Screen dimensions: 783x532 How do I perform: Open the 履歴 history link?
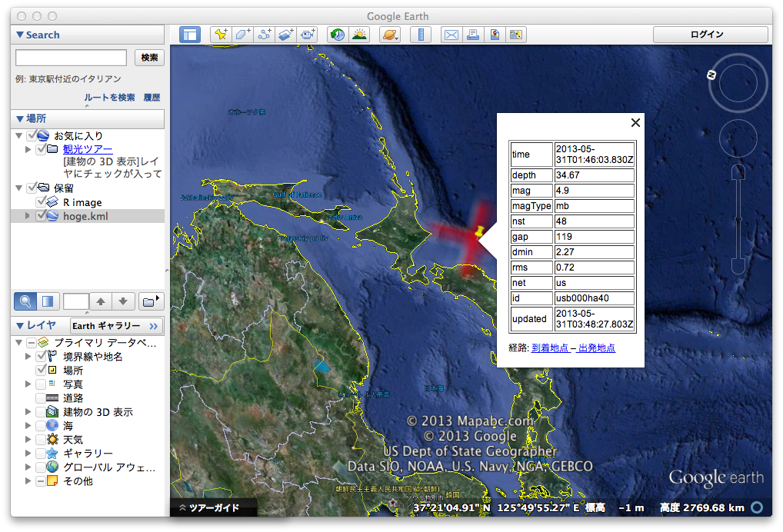[x=152, y=98]
